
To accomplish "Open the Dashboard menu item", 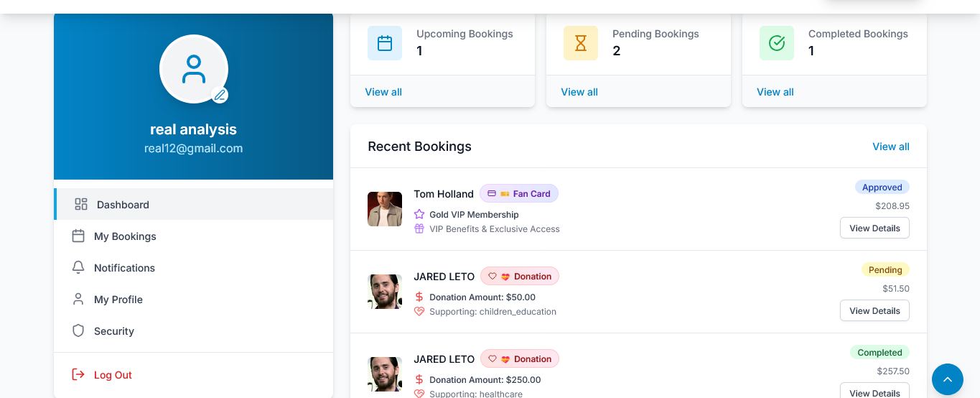I will pyautogui.click(x=193, y=204).
